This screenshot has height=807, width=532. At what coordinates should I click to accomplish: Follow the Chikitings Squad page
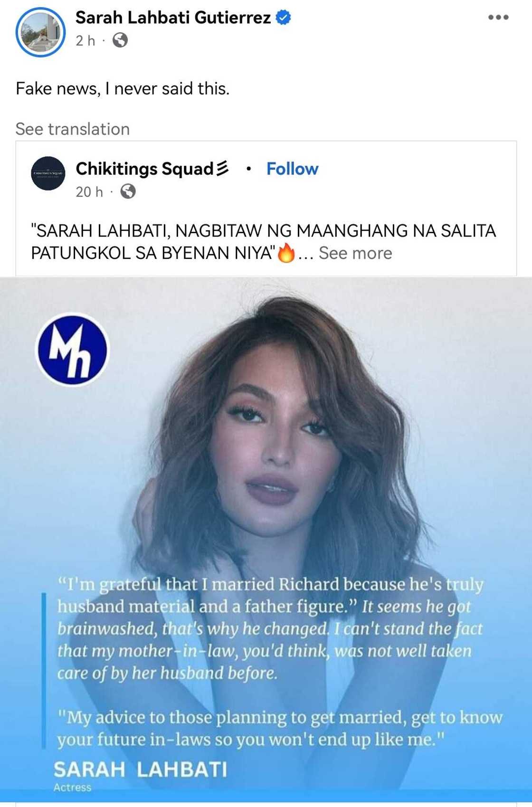click(x=292, y=169)
